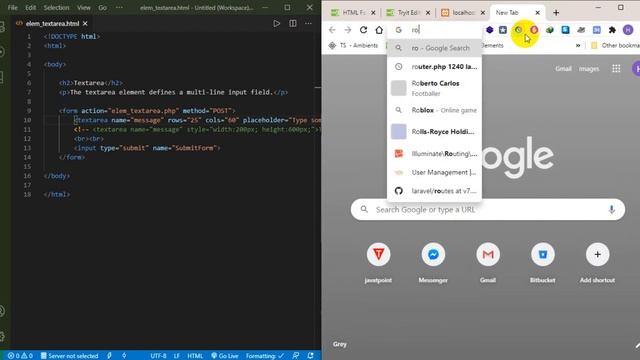Expand hidden bookmarks chevron
This screenshot has width=640, height=360.
tap(578, 45)
